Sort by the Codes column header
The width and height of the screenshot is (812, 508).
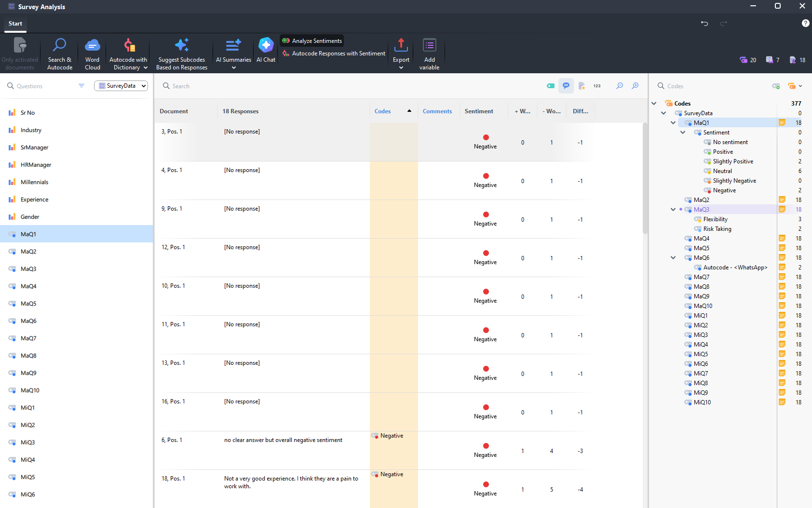[x=393, y=111]
